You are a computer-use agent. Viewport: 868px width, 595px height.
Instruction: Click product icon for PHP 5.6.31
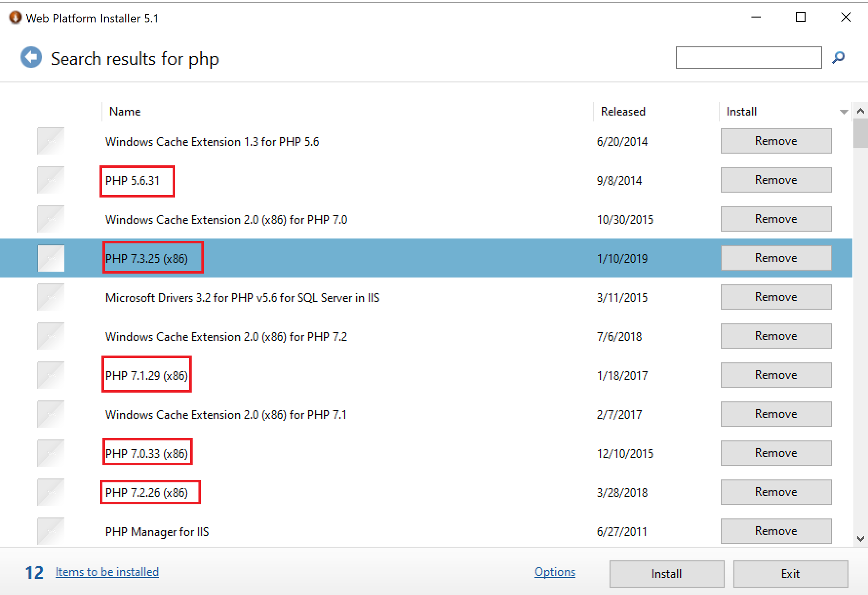tap(51, 180)
